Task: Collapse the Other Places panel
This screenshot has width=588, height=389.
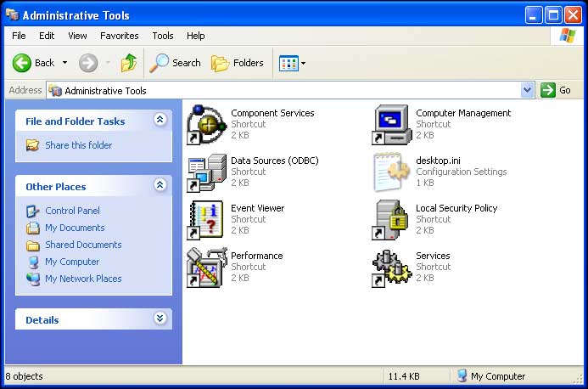Action: (x=160, y=185)
